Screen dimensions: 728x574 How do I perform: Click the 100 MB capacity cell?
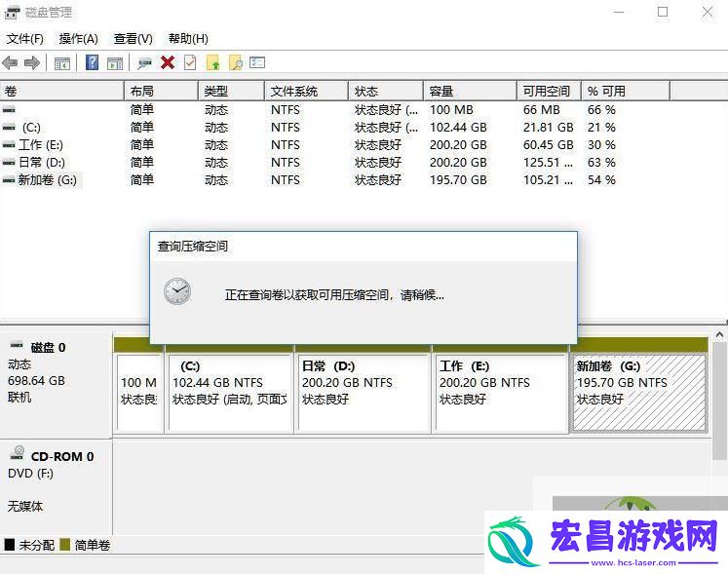coord(451,110)
